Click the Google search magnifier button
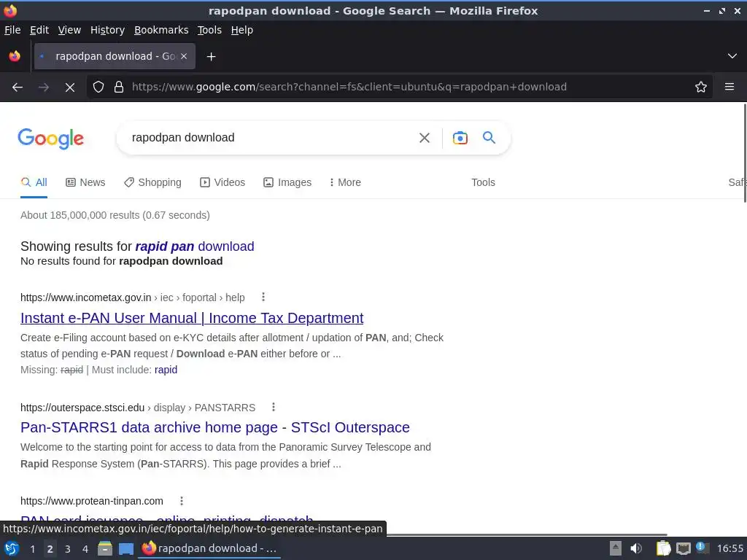Viewport: 747px width, 560px height. tap(489, 138)
